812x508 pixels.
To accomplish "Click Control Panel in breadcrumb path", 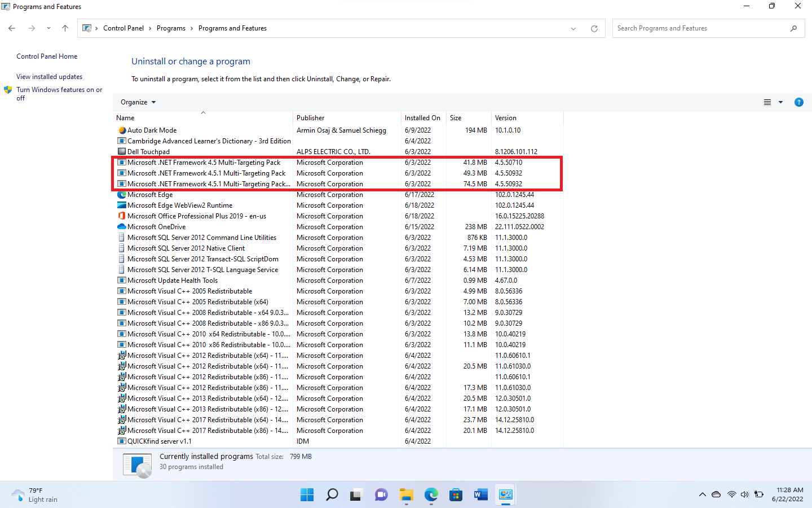I will tap(123, 28).
